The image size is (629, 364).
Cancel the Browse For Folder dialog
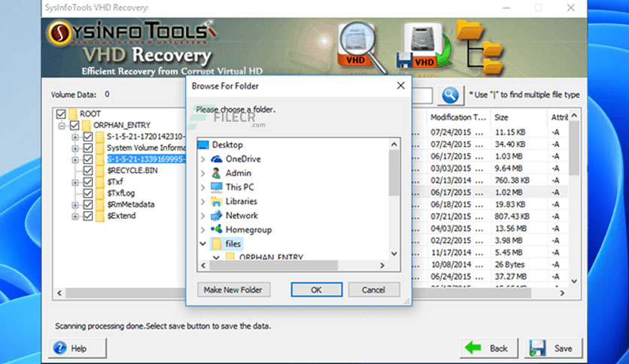click(x=373, y=290)
